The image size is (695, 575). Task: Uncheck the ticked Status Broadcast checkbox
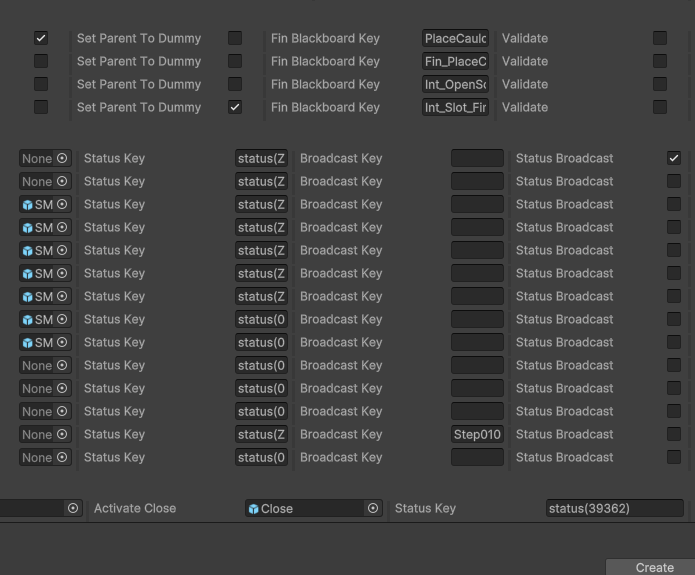click(674, 158)
